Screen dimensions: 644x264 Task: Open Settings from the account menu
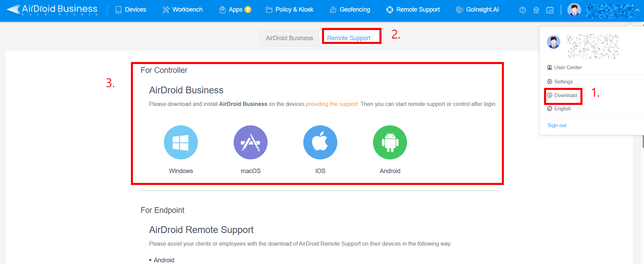click(560, 82)
